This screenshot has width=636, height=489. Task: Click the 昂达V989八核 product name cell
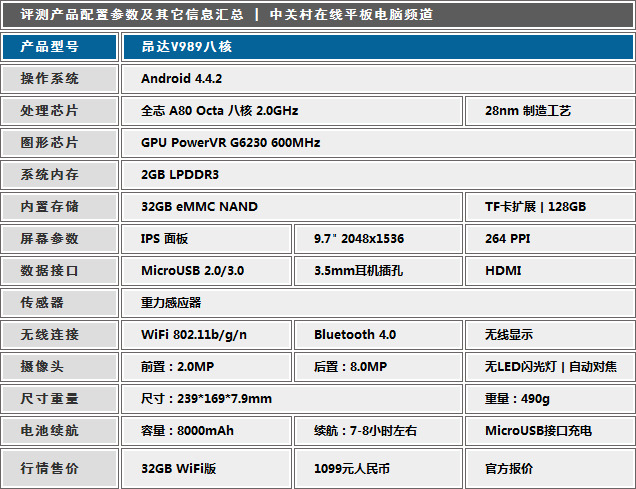378,47
